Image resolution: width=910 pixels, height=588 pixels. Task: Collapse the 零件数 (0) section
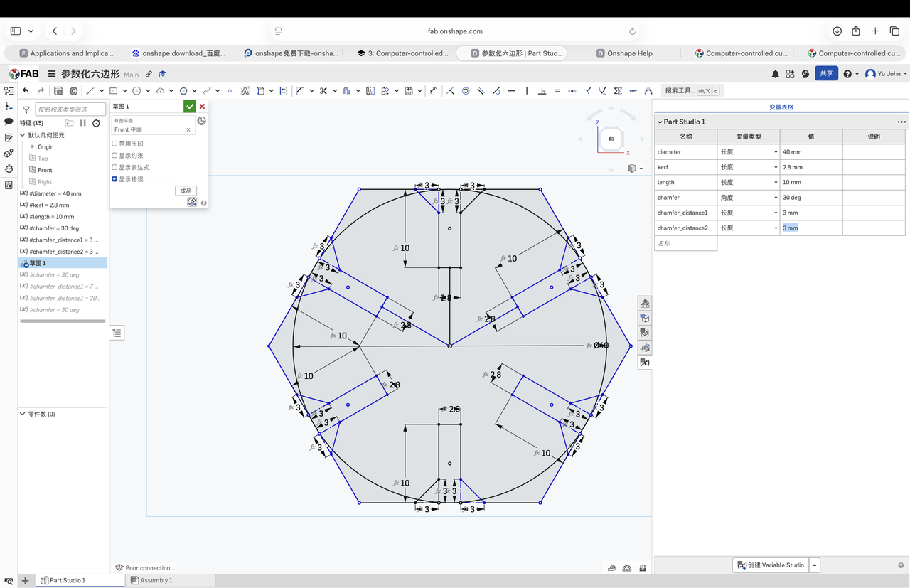coord(23,414)
